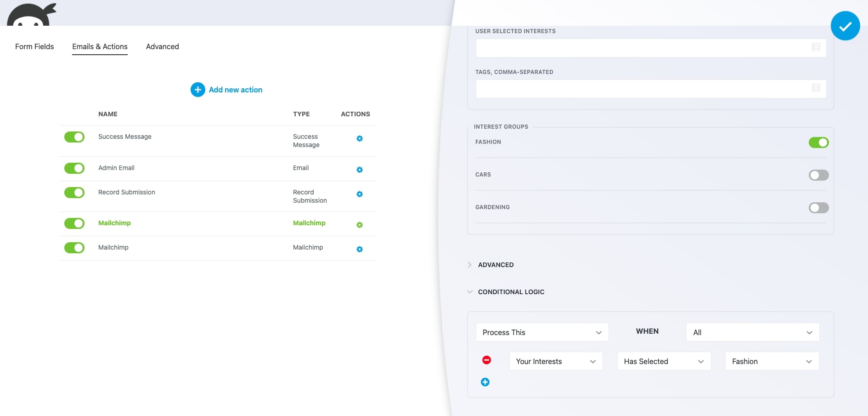Open the Fashion value dropdown

pyautogui.click(x=772, y=361)
